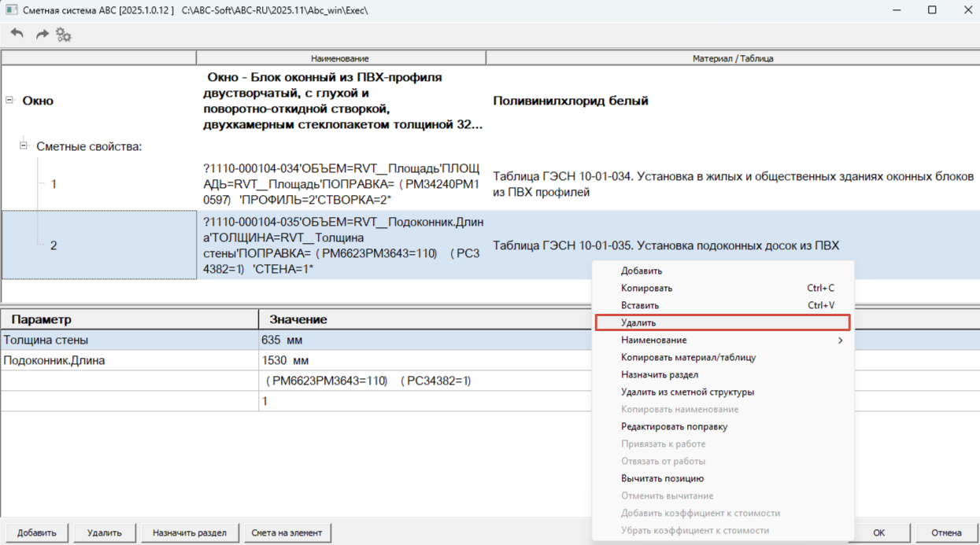Screen dimensions: 980x545
Task: Click the Отмена button
Action: tap(946, 532)
